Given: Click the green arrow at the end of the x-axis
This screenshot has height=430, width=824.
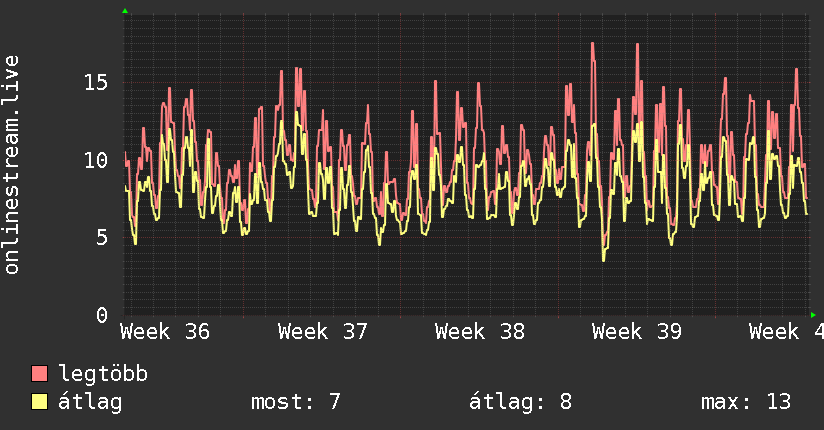Looking at the screenshot, I should tap(813, 315).
